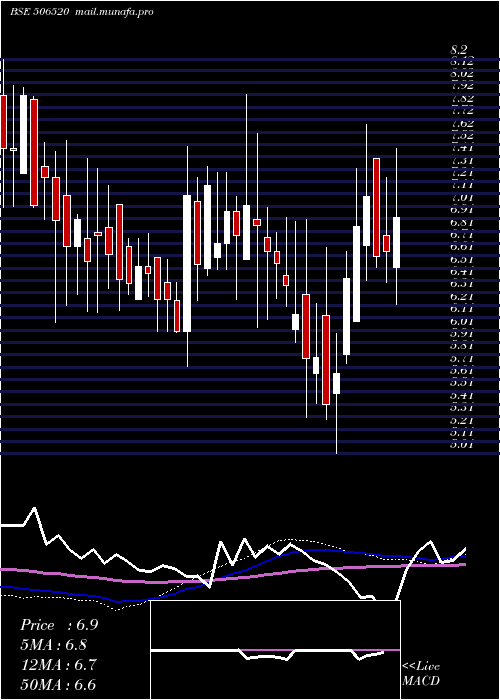The height and width of the screenshot is (700, 500).
Task: Click the 'BSE 506520 mail.munafa.pro' title text
Action: (x=82, y=12)
